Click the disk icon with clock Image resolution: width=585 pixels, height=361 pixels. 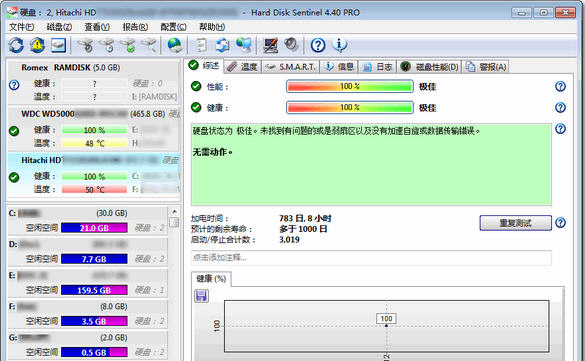coord(107,45)
